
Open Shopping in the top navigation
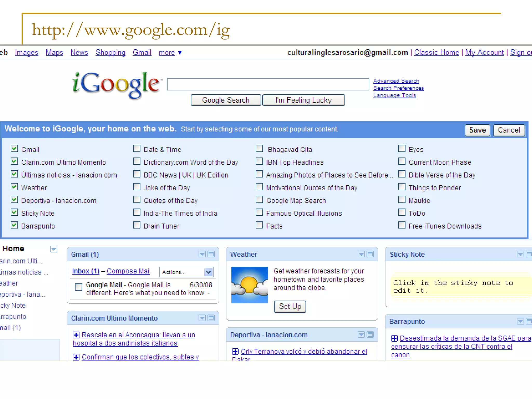tap(110, 52)
